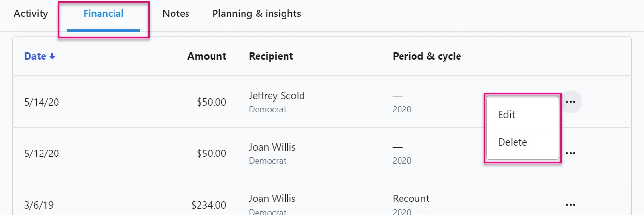Viewport: 644px width, 215px height.
Task: Click Joan Willis in the 5/12/20 row
Action: pos(272,147)
